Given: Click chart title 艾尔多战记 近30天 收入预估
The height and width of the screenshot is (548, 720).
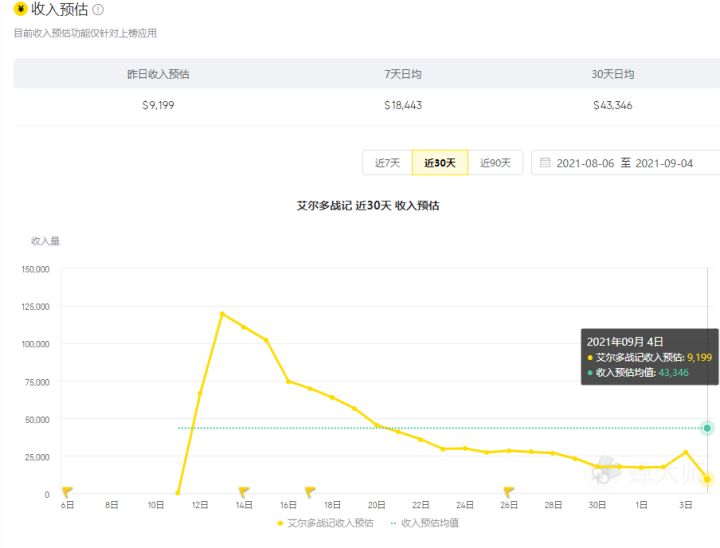Looking at the screenshot, I should (368, 205).
